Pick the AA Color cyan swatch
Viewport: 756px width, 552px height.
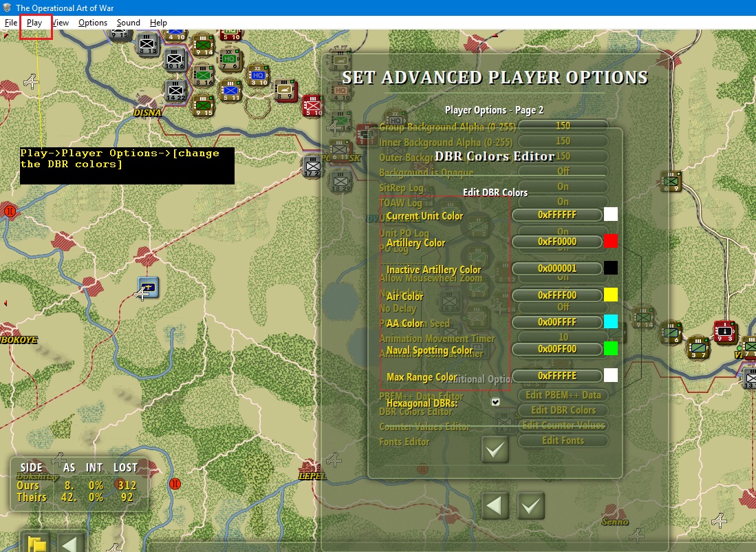point(610,321)
